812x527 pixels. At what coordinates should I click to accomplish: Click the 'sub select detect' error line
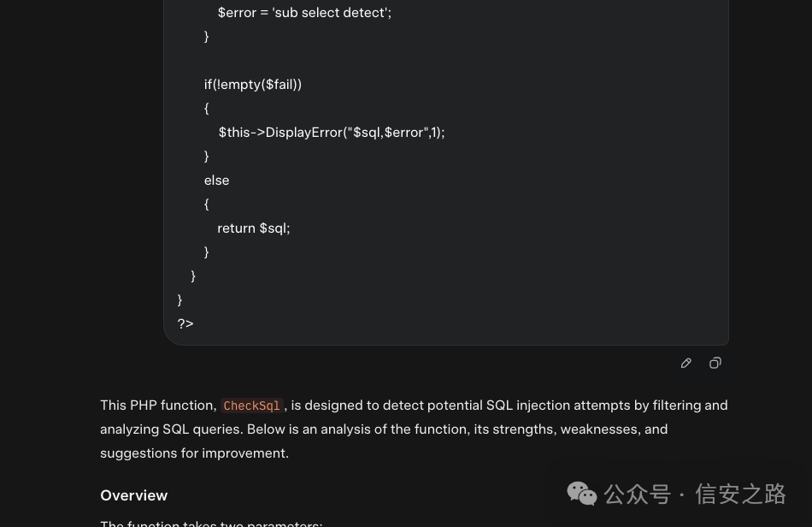(x=304, y=13)
